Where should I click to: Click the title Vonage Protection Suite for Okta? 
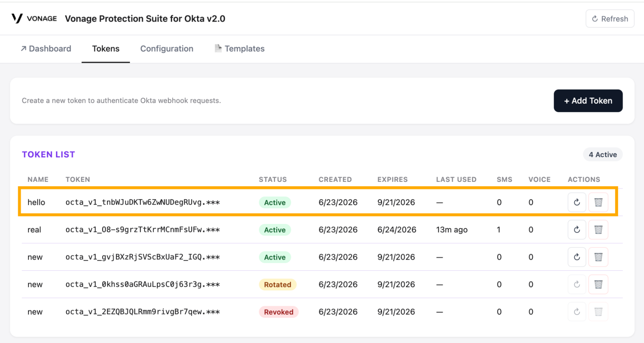(145, 19)
